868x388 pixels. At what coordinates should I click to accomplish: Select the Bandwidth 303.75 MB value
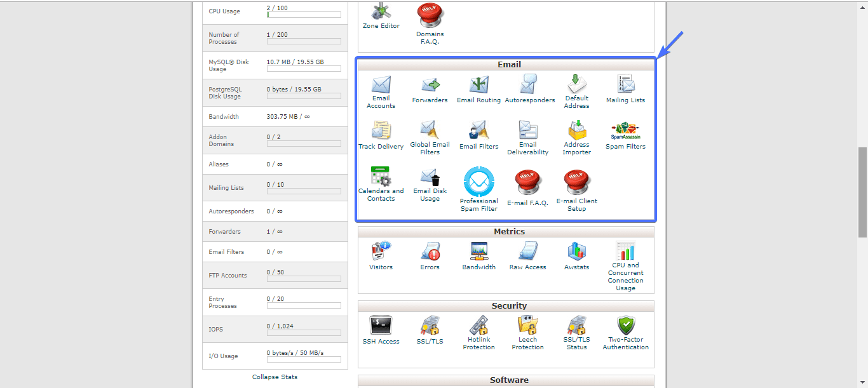tap(288, 117)
